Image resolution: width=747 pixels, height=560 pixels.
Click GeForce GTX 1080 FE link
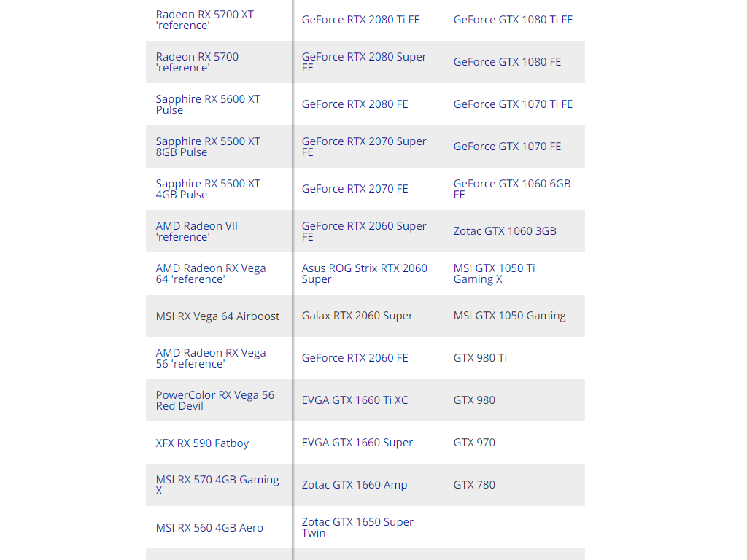(x=508, y=63)
